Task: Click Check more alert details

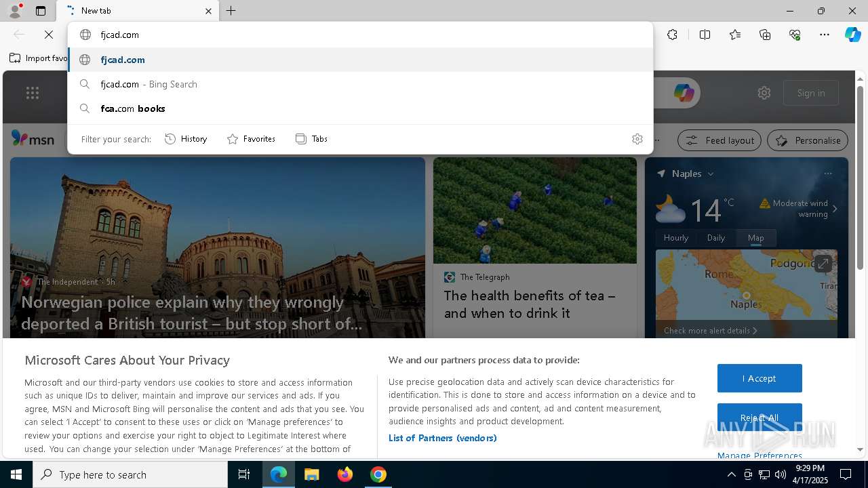Action: coord(711,331)
